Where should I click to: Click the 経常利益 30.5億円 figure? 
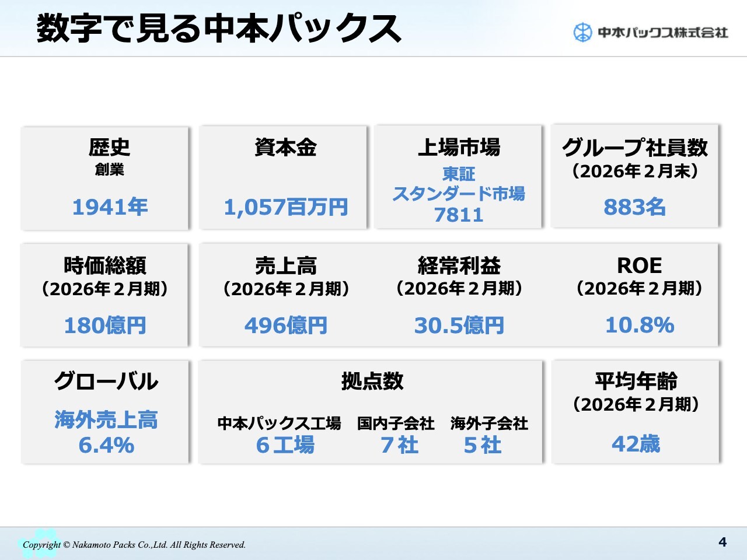click(459, 325)
